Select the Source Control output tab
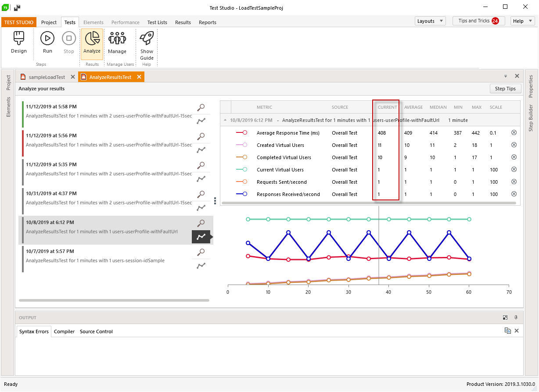 96,331
